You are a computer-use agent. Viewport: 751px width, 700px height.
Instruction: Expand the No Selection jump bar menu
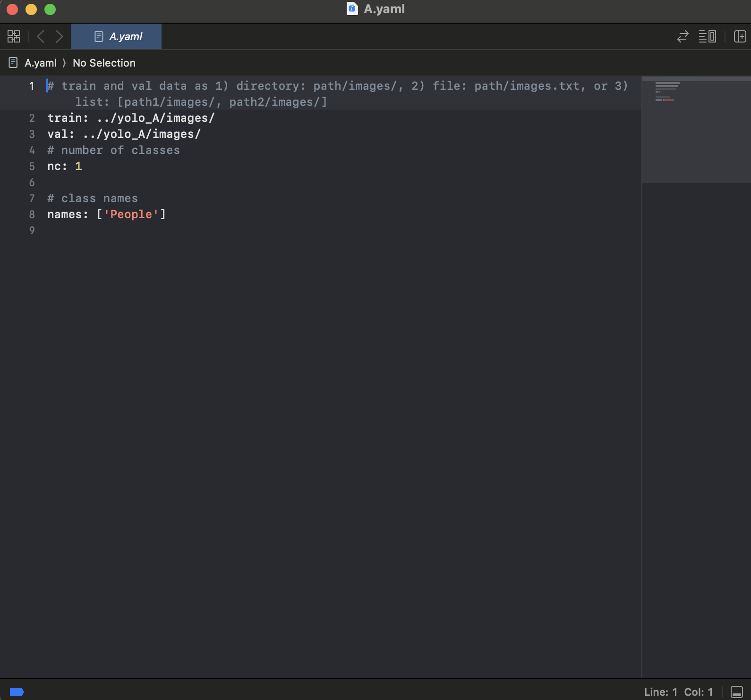104,63
